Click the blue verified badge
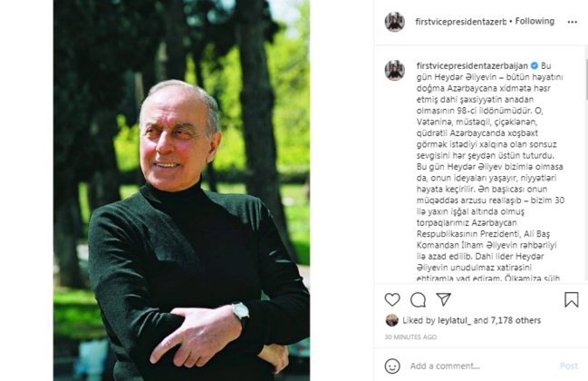Image resolution: width=588 pixels, height=381 pixels. [535, 65]
